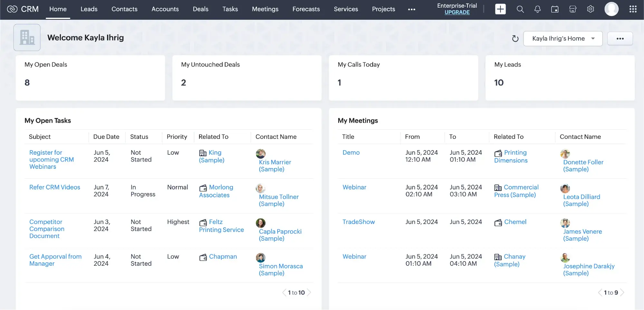Click the plus create-new icon

coord(500,9)
